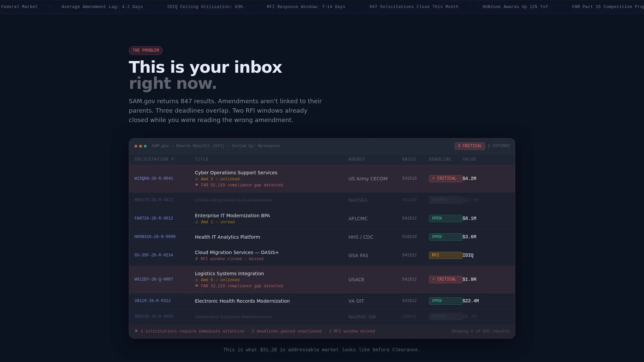Click the green window dot in the SAM.gov mockup
The height and width of the screenshot is (362, 644).
click(x=145, y=146)
